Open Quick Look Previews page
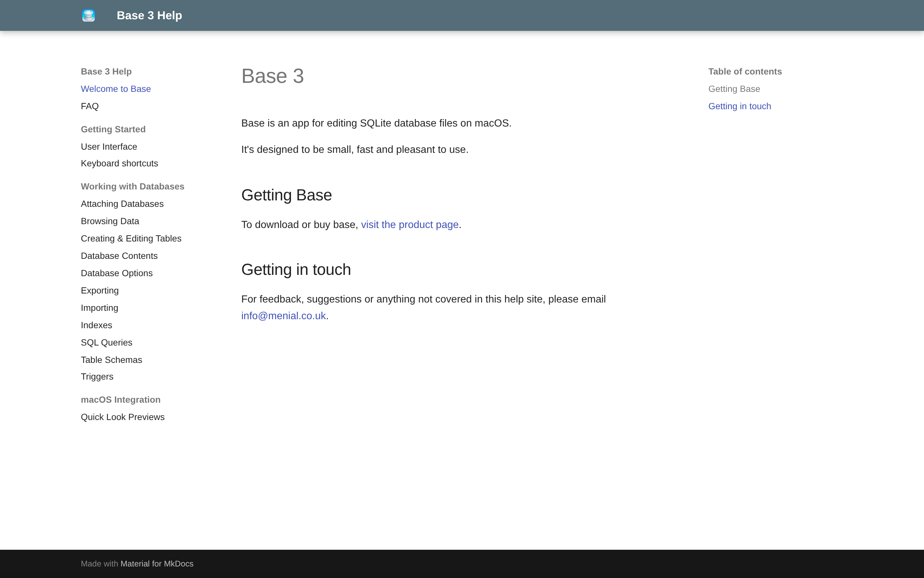The width and height of the screenshot is (924, 578). [123, 417]
